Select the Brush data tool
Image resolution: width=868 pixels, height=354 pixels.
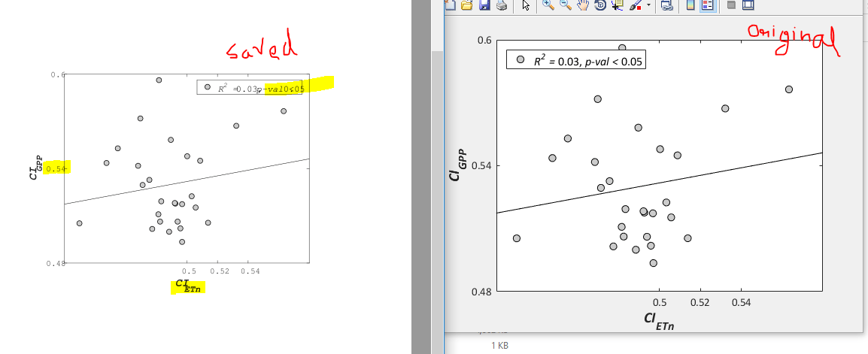point(636,5)
